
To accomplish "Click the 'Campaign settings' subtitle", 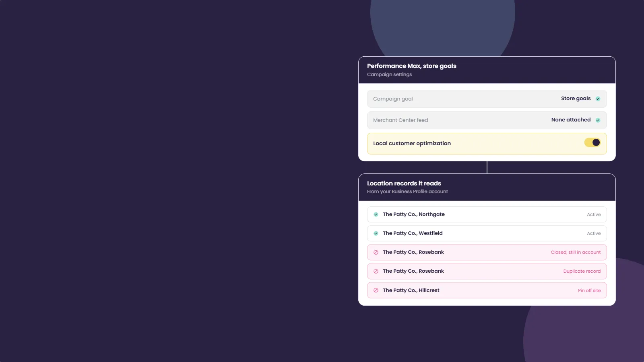I will [x=389, y=74].
